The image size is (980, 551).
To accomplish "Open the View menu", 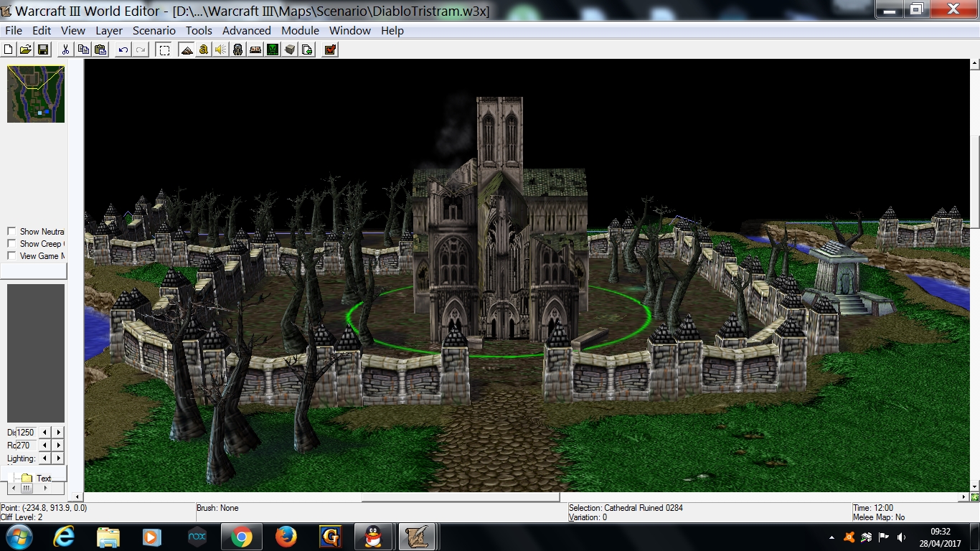I will click(73, 30).
